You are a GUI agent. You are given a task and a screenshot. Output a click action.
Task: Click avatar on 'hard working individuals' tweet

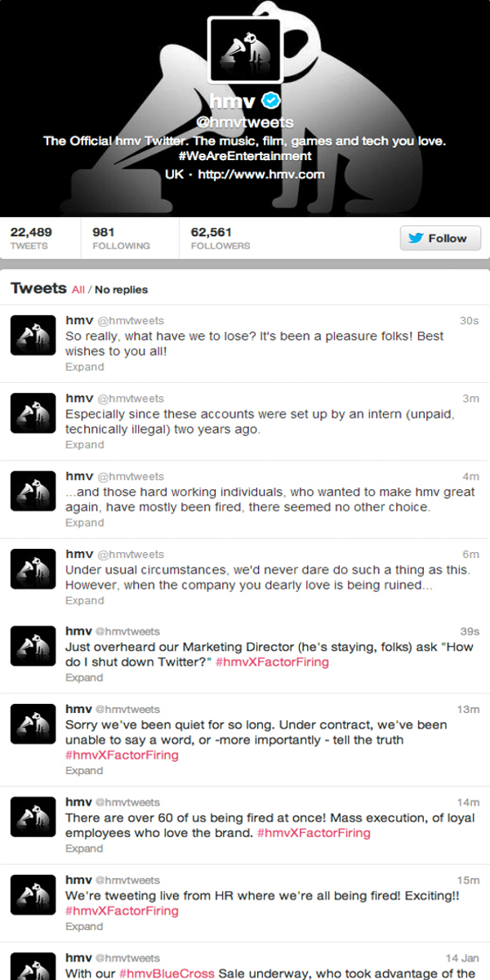click(x=33, y=491)
